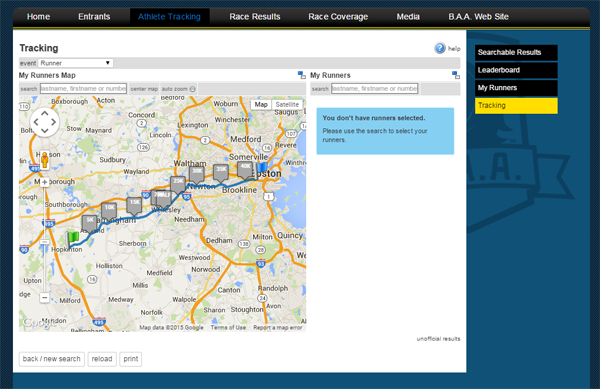Open the Athlete Tracking menu item
Screen dimensions: 600x389
[169, 17]
